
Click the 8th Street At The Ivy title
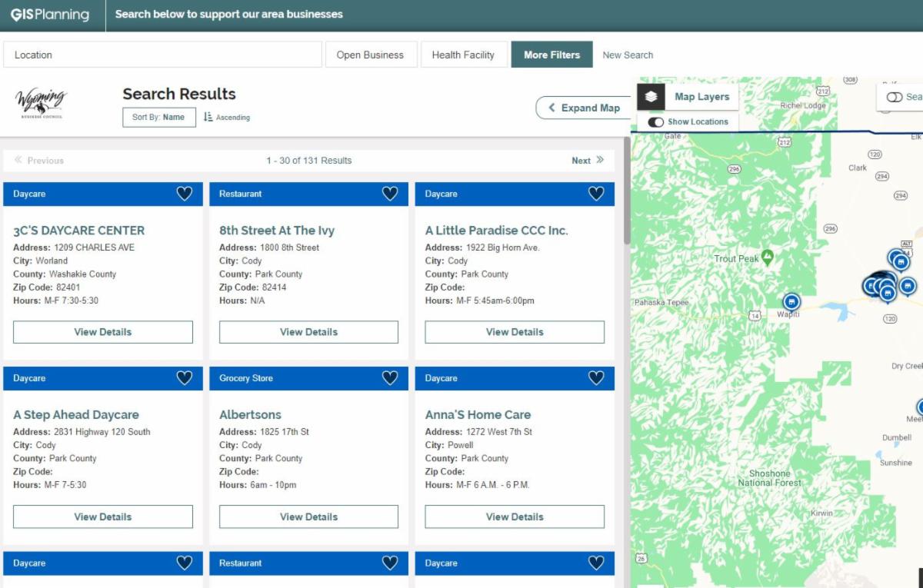tap(277, 231)
